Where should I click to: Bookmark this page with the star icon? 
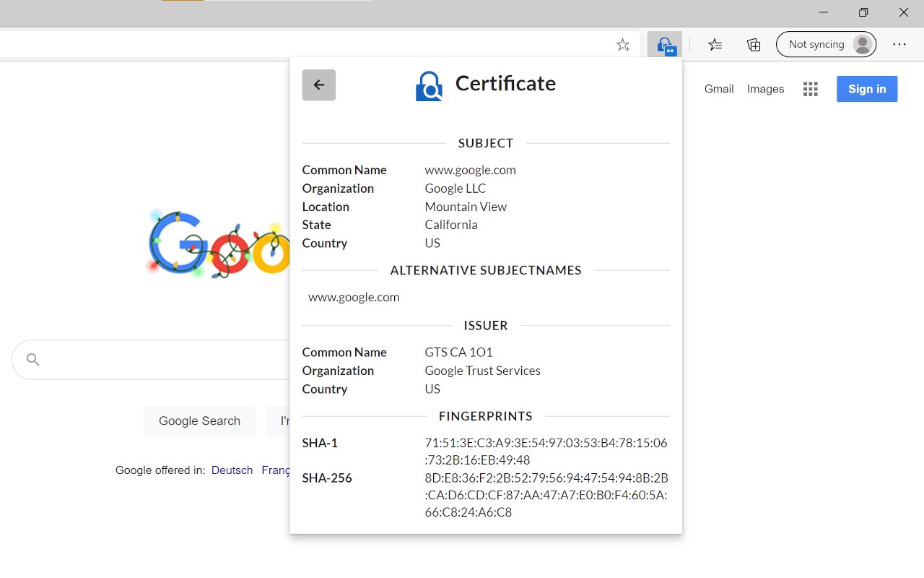point(623,45)
